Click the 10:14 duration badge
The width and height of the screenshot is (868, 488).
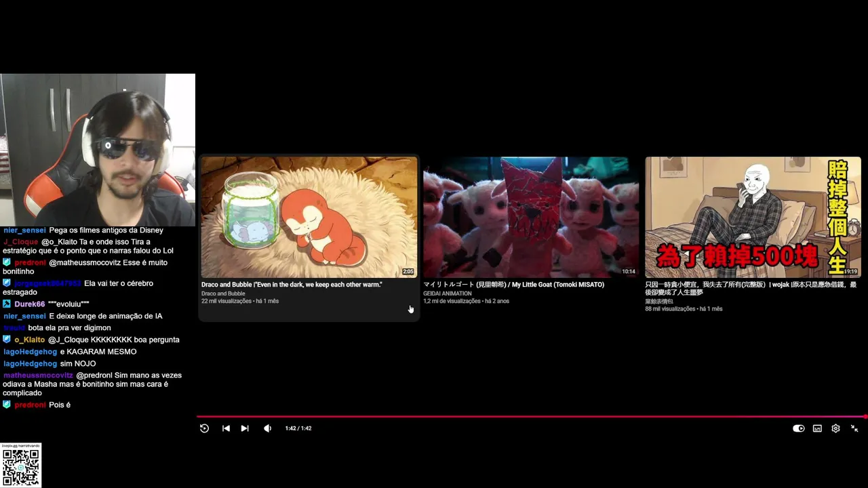tap(629, 272)
